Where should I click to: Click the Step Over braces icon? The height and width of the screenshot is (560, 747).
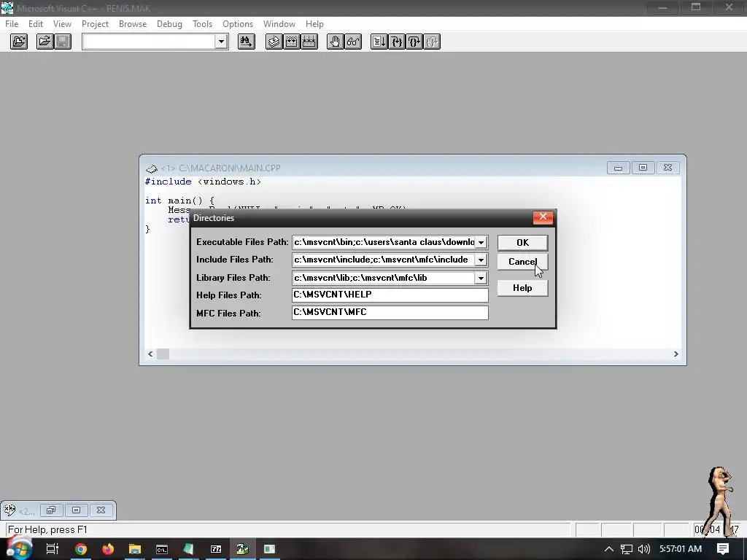pyautogui.click(x=414, y=42)
